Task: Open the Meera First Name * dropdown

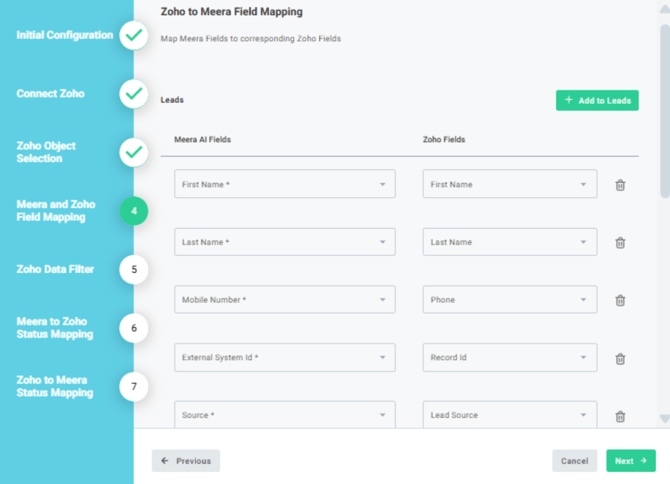Action: coord(285,184)
